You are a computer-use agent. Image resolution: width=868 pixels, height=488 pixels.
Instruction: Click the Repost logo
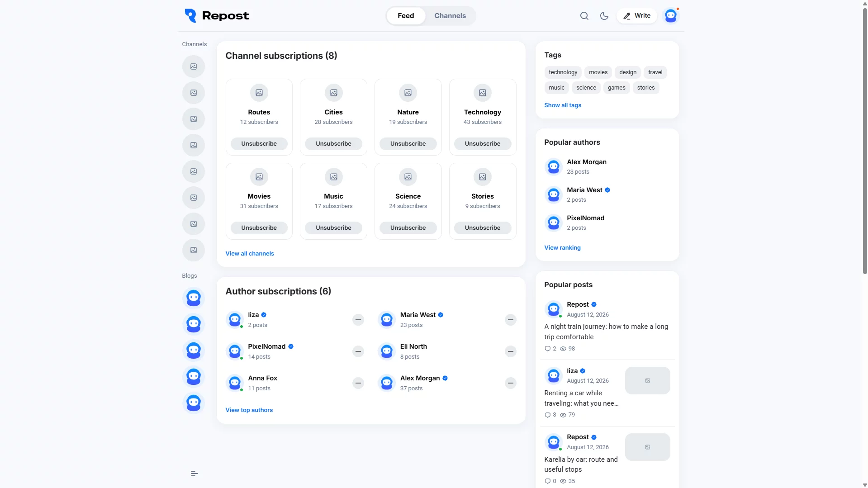point(217,16)
